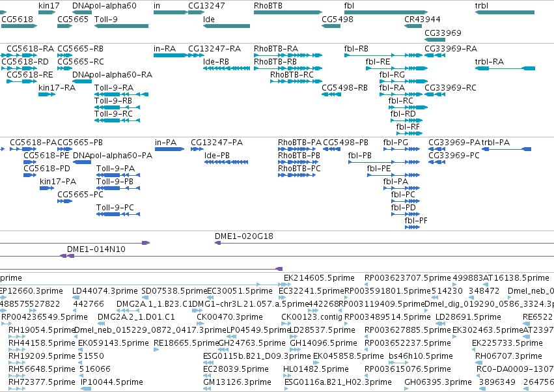The height and width of the screenshot is (392, 554).
Task: Select the RhoBTB-RC transcript
Action: (x=296, y=81)
